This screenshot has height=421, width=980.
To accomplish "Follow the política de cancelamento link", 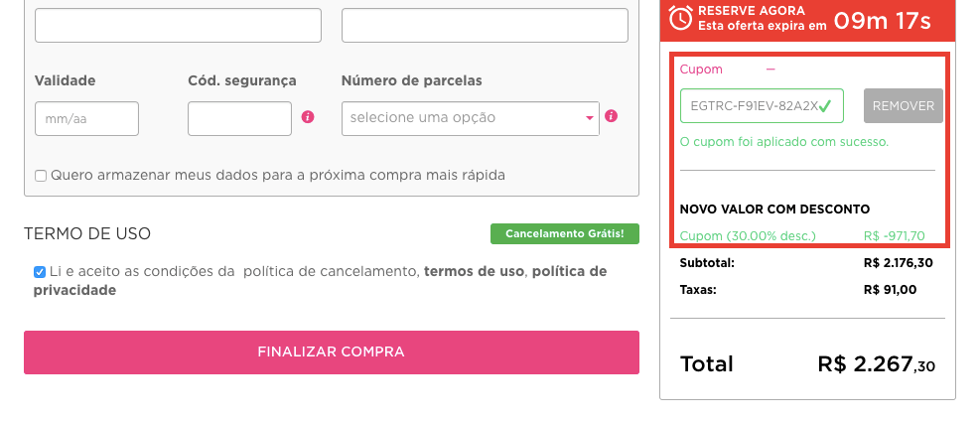I will tap(330, 271).
